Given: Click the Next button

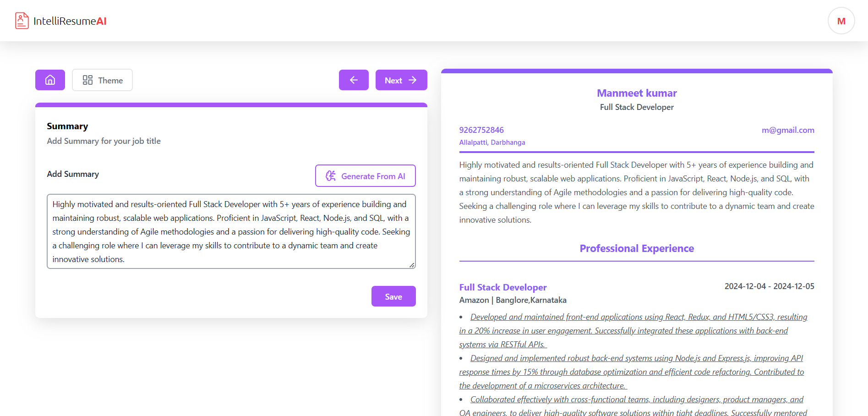Looking at the screenshot, I should pyautogui.click(x=401, y=80).
